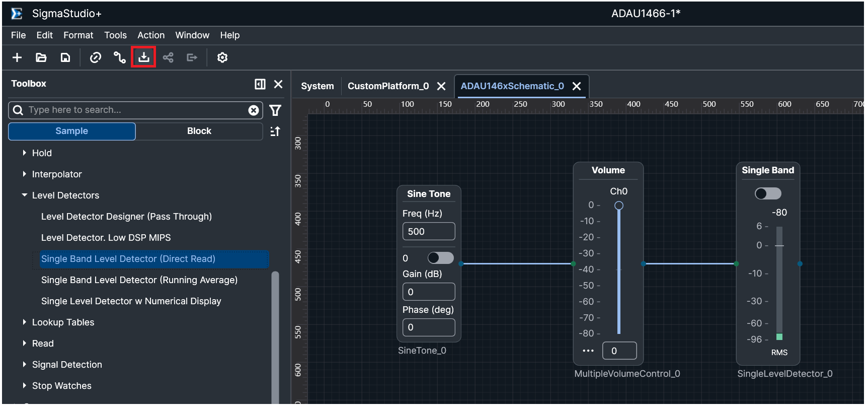Open the Tools menu

pos(116,35)
